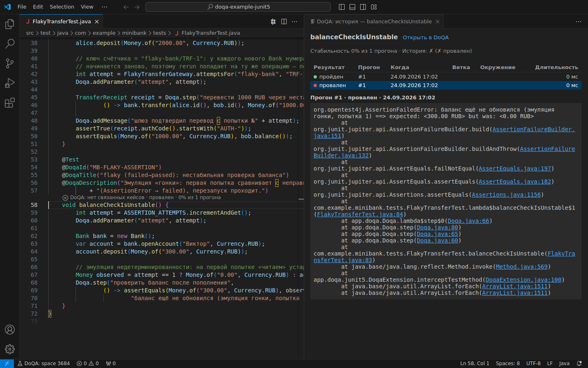Image resolution: width=588 pixels, height=368 pixels.
Task: Open AssertEquals.java:197 stack trace link
Action: point(514,169)
